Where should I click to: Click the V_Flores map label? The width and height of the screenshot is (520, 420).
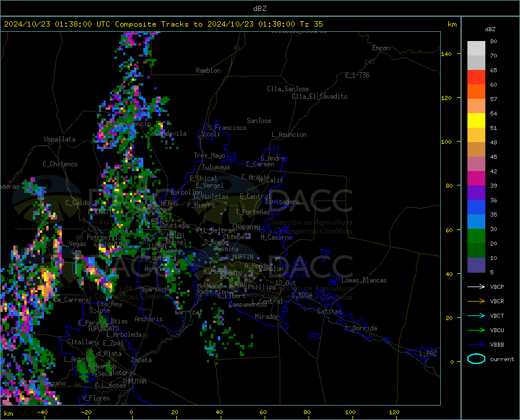pyautogui.click(x=96, y=398)
